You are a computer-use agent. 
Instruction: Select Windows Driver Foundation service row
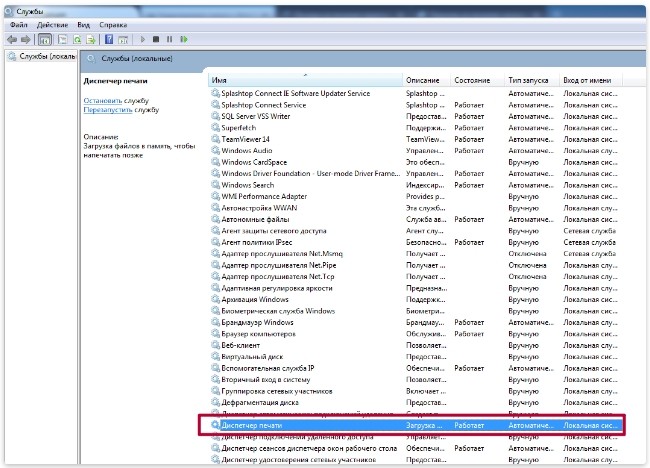(416, 173)
